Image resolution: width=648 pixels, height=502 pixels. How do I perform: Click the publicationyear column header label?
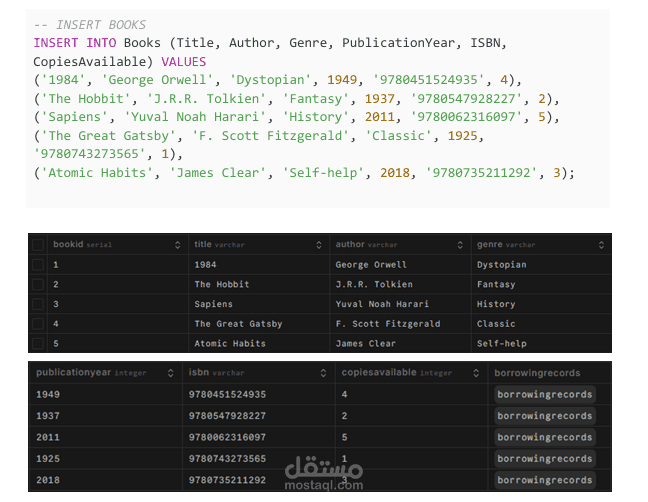[74, 373]
